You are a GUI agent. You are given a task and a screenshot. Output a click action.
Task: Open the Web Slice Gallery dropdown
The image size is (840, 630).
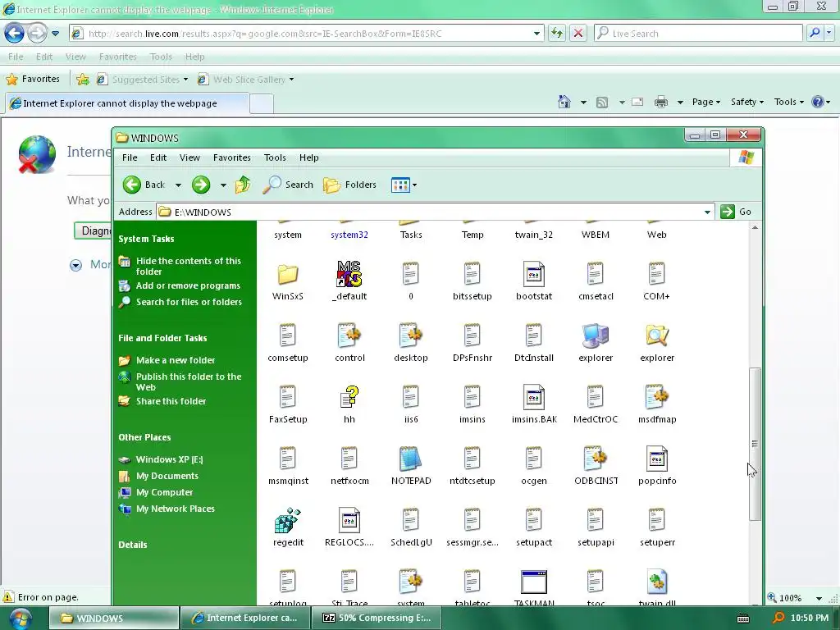(291, 80)
